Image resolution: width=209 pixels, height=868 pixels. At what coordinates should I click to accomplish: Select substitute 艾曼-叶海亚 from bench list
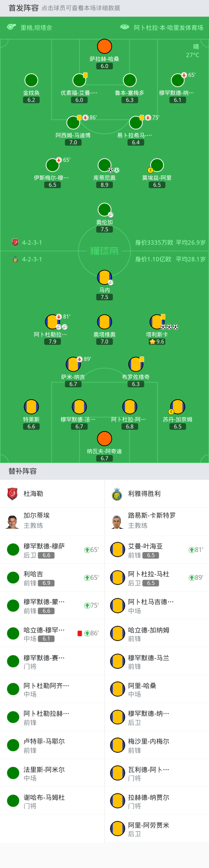coord(145,546)
